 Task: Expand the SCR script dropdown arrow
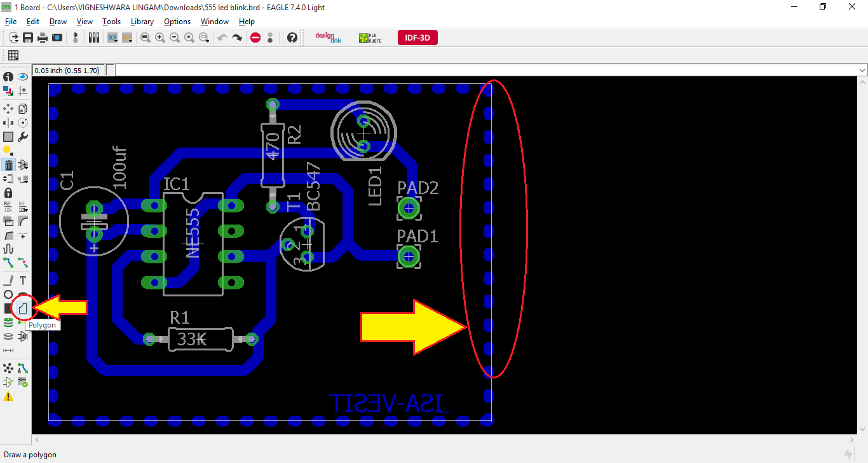[x=116, y=41]
